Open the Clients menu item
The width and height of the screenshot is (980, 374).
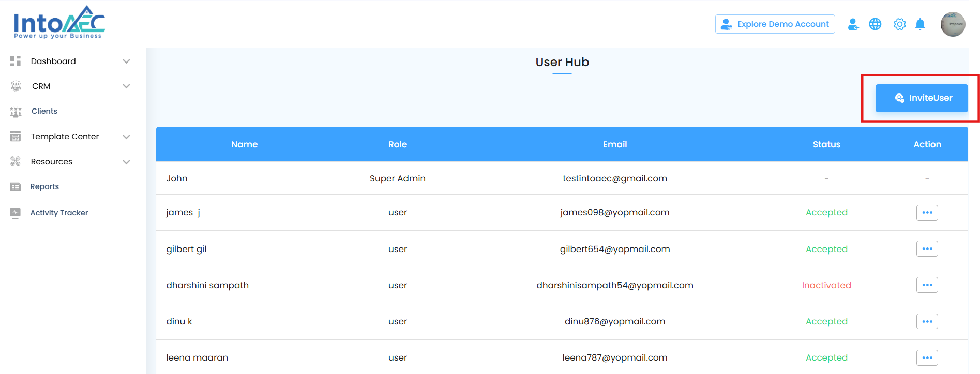pos(44,111)
